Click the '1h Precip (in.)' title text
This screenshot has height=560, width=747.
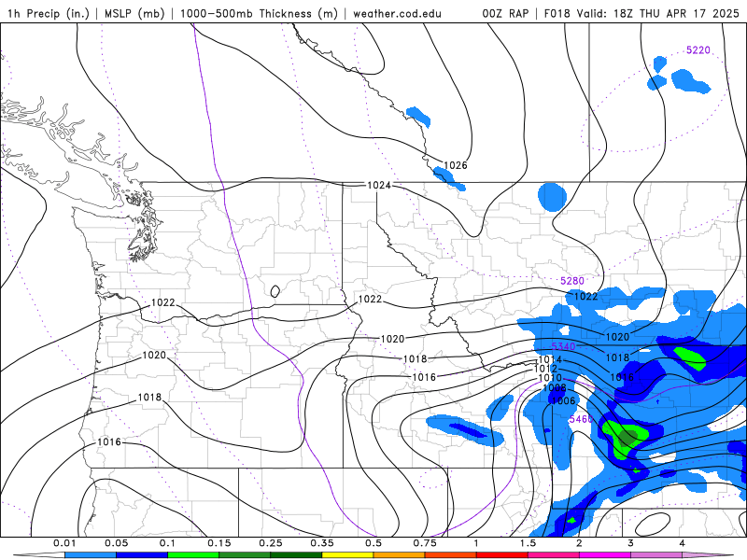pyautogui.click(x=49, y=13)
